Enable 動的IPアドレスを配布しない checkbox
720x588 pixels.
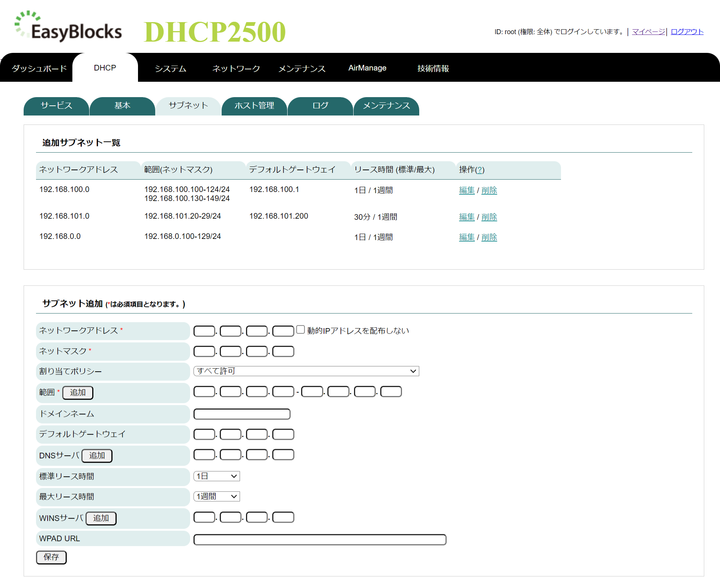coord(300,330)
